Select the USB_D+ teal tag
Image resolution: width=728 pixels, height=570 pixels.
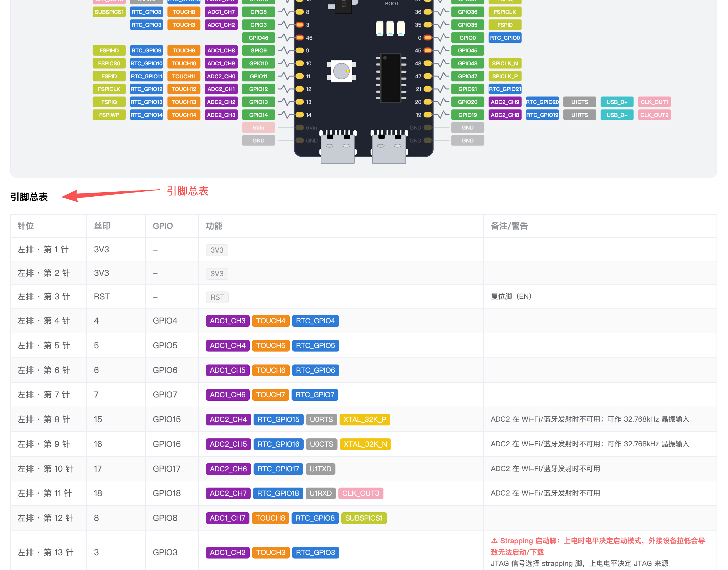tap(617, 102)
